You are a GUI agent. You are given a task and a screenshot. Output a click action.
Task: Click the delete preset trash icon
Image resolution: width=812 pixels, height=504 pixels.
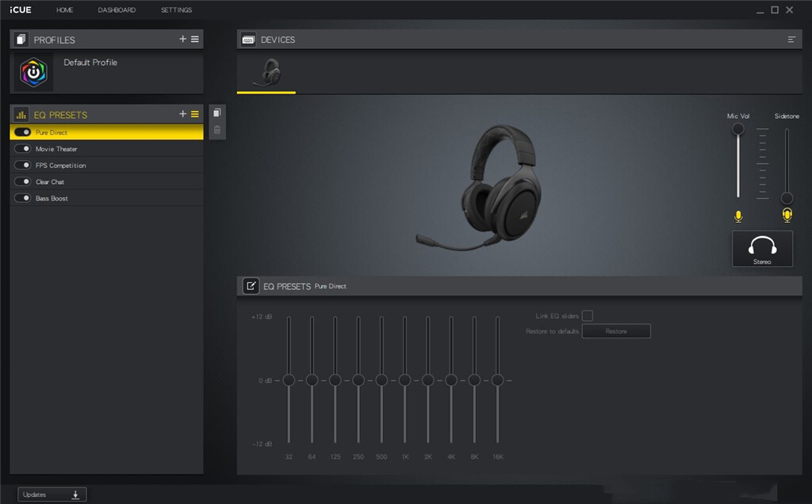pyautogui.click(x=217, y=130)
